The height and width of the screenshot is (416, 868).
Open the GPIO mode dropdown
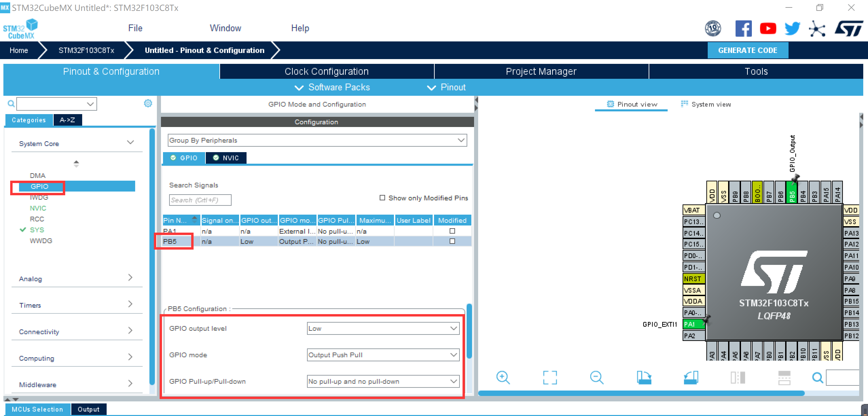click(x=383, y=355)
